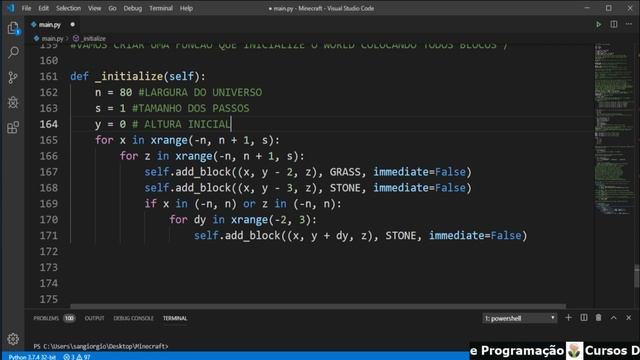The image size is (640, 360).
Task: Open the Search view in the activity bar
Action: pyautogui.click(x=13, y=52)
